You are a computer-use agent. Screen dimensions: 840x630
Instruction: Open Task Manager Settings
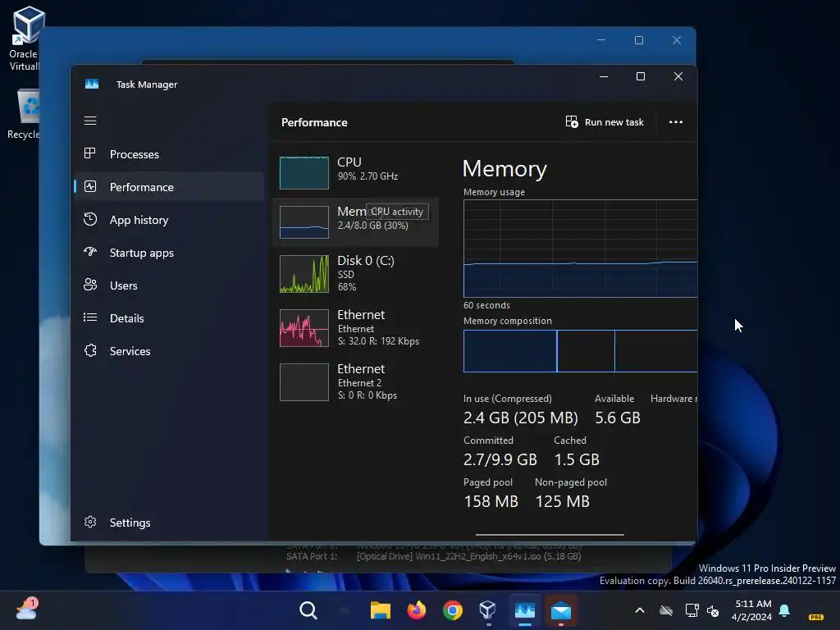(x=169, y=523)
